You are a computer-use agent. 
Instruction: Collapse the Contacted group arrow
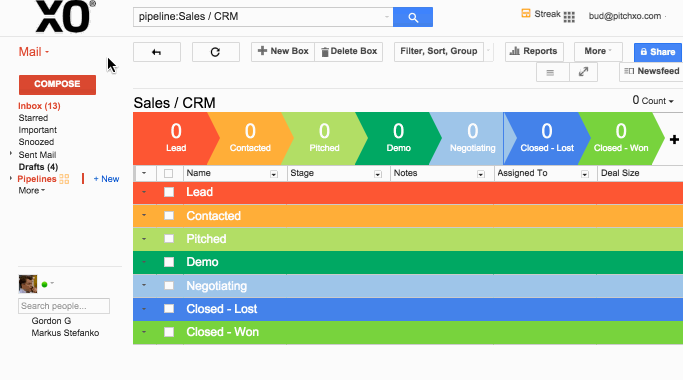(x=144, y=215)
